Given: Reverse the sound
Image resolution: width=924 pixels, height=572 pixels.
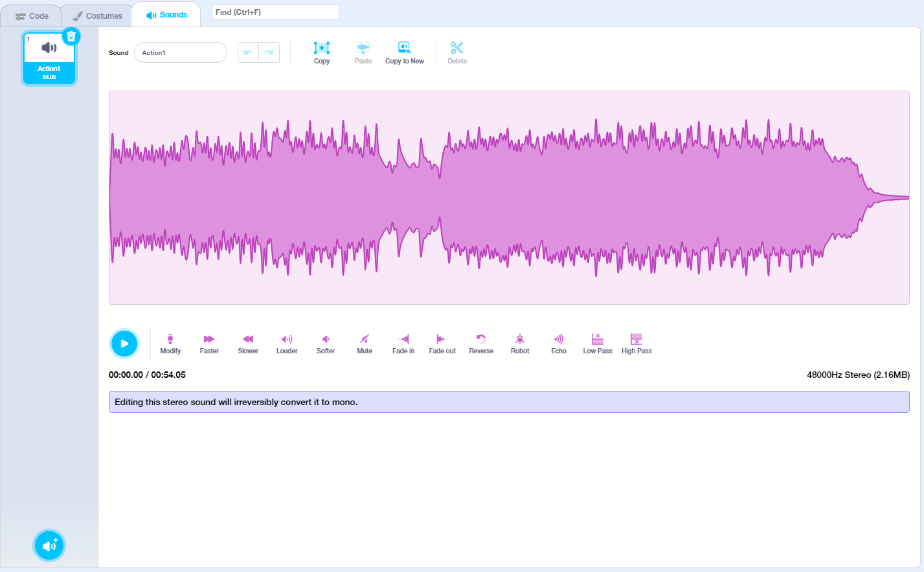Looking at the screenshot, I should (x=481, y=343).
